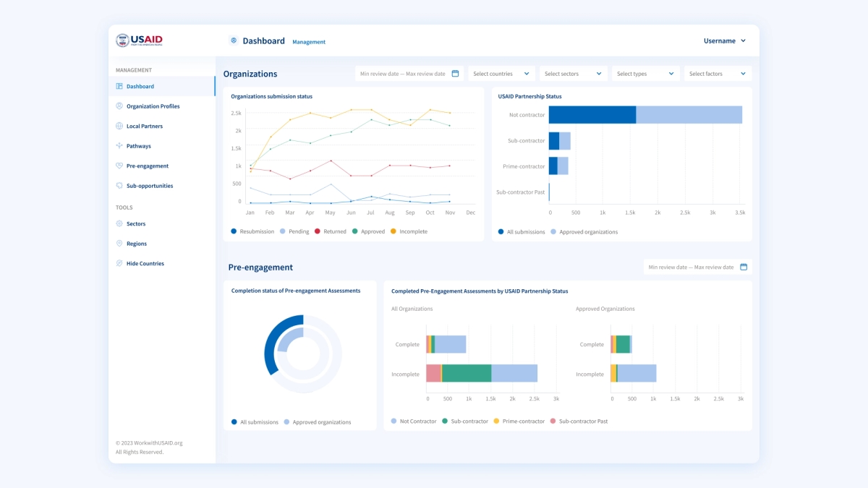Click the USAID logo in the header
This screenshot has height=488, width=868.
[x=140, y=40]
